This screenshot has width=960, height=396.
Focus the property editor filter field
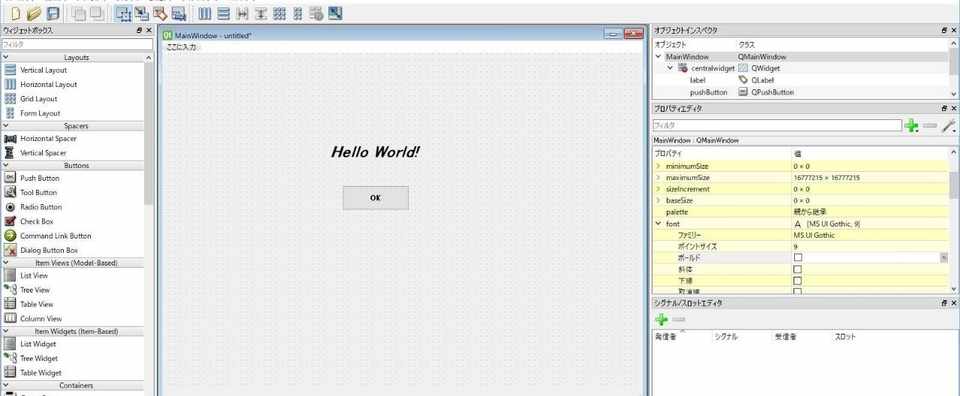click(777, 125)
